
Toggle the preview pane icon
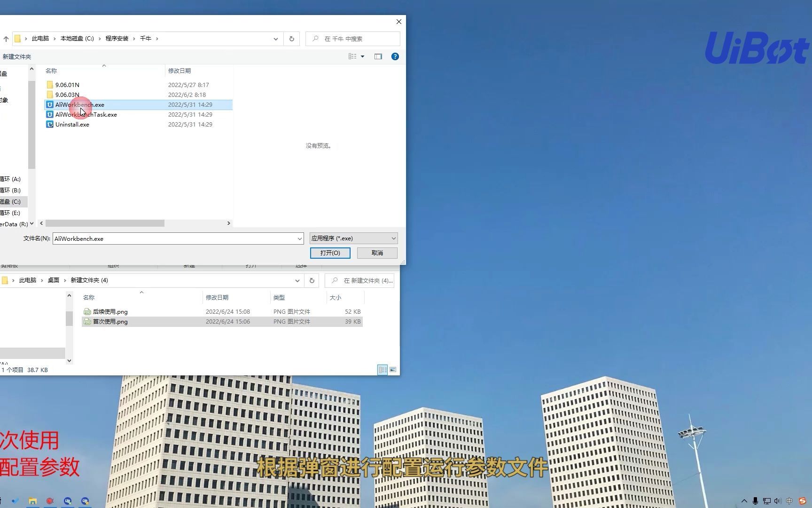378,56
